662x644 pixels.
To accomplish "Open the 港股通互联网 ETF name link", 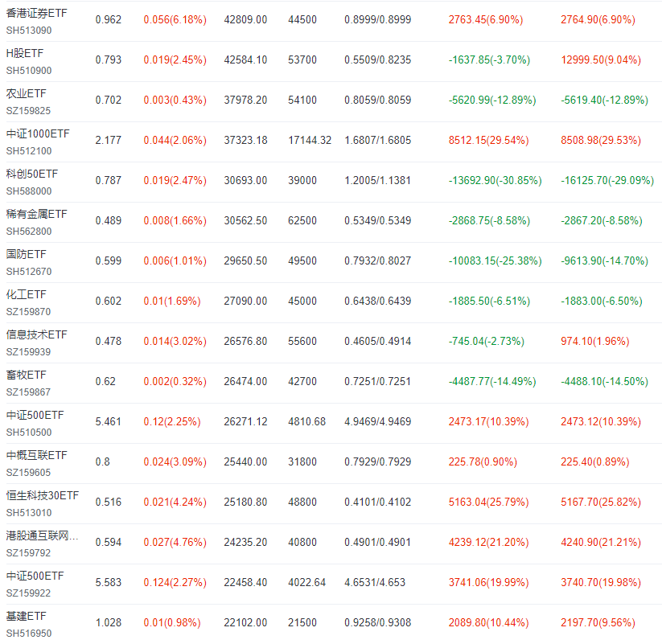I will (42, 536).
